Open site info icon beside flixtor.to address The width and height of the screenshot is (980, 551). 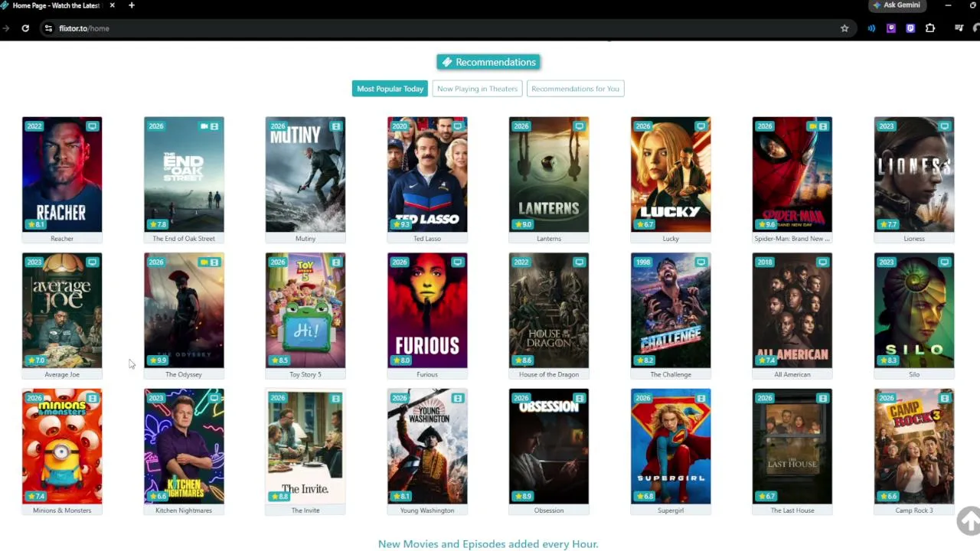(48, 28)
